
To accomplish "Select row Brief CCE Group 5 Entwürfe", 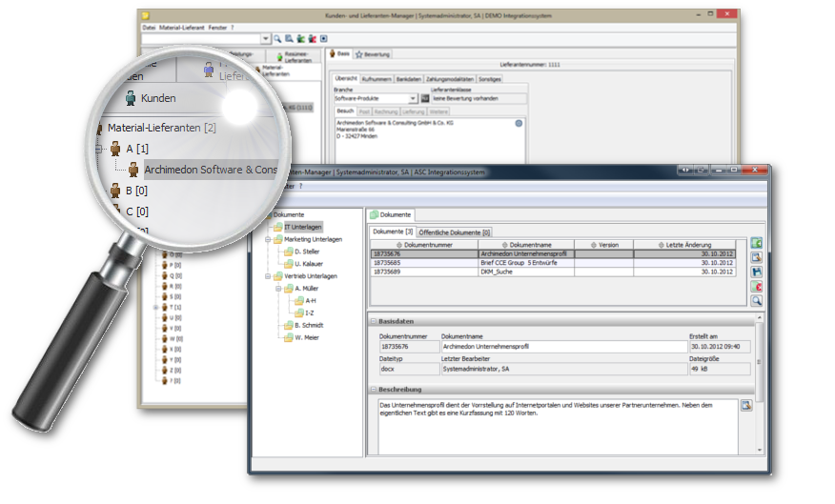I will click(x=553, y=263).
